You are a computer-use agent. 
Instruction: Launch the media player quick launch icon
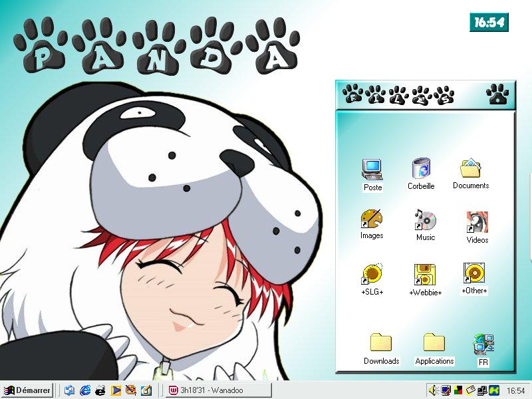pyautogui.click(x=115, y=390)
